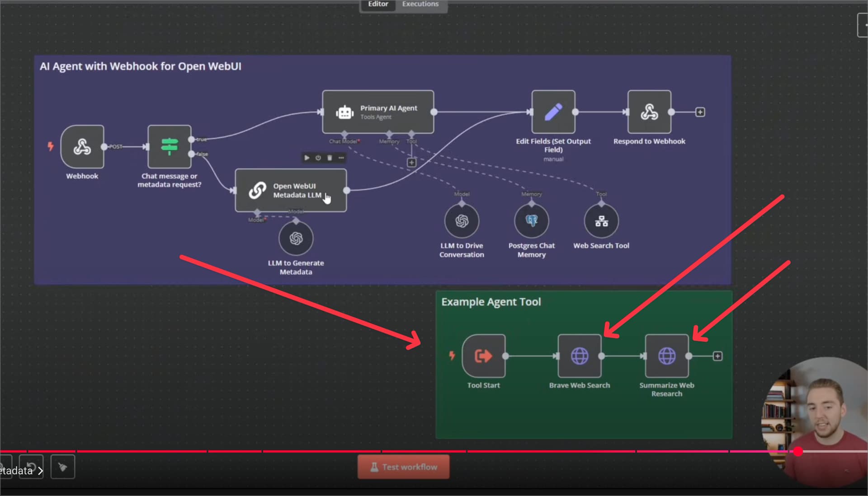Click the Example Agent Tool sticky note title
868x496 pixels.
491,302
